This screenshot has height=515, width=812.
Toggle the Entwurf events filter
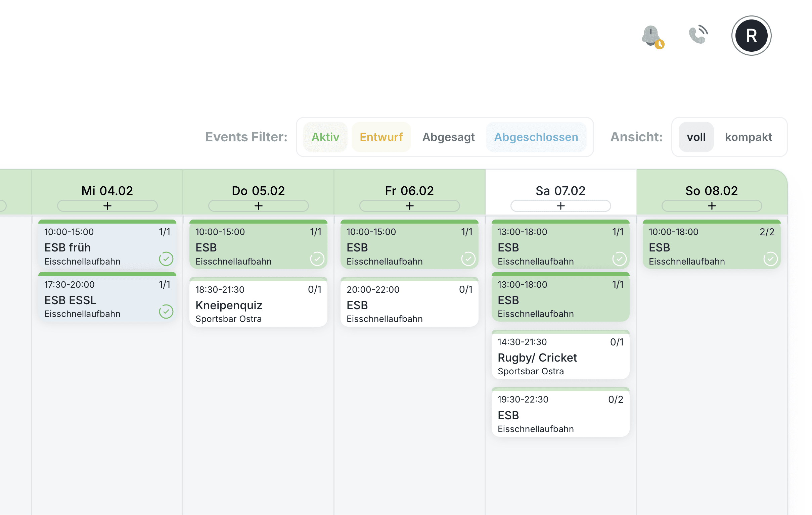(x=381, y=137)
